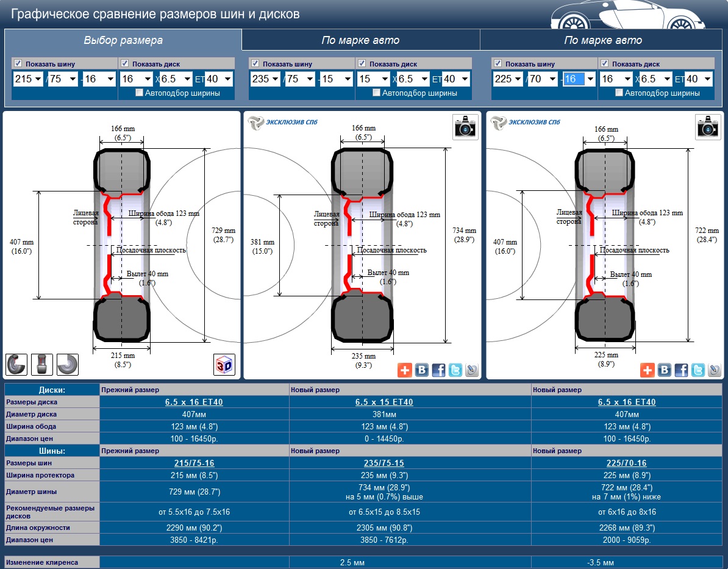Uncheck 'Показать шину' in the first selector
This screenshot has width=728, height=569.
pyautogui.click(x=18, y=63)
